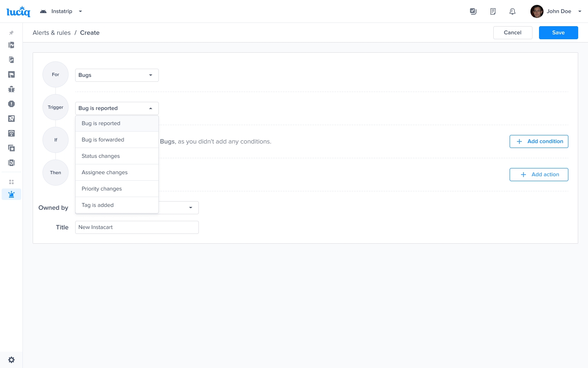Click the flag icon in sidebar
The width and height of the screenshot is (588, 368).
(x=11, y=74)
